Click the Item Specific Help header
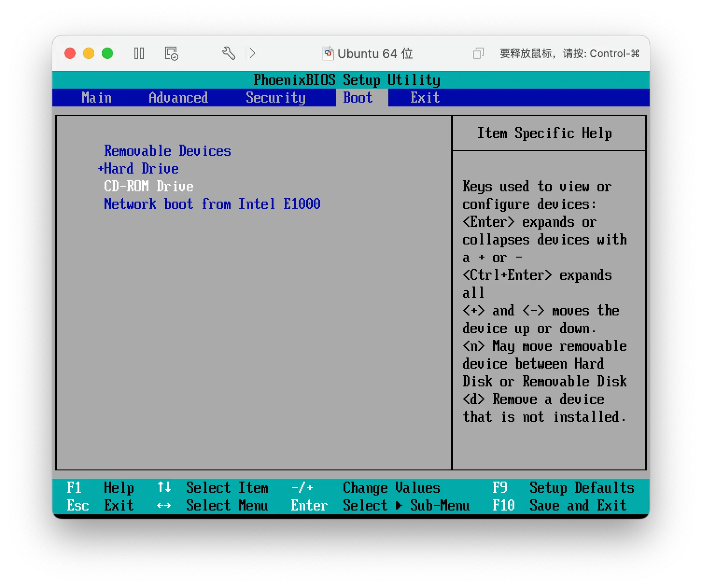702x588 pixels. coord(544,133)
